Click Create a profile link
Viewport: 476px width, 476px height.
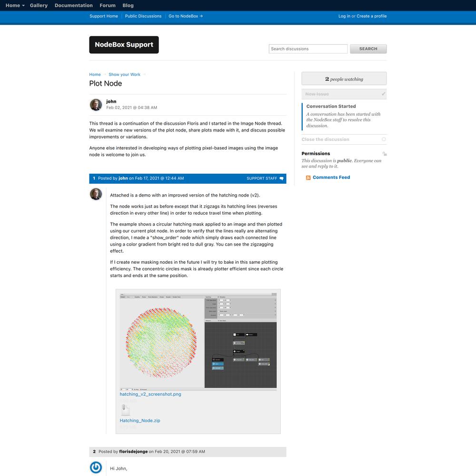coord(372,16)
